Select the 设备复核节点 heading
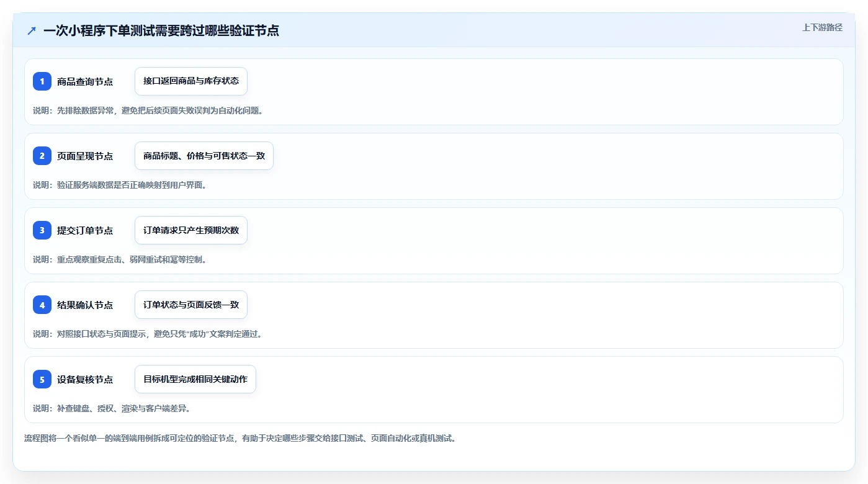Viewport: 868px width, 484px height. (85, 380)
